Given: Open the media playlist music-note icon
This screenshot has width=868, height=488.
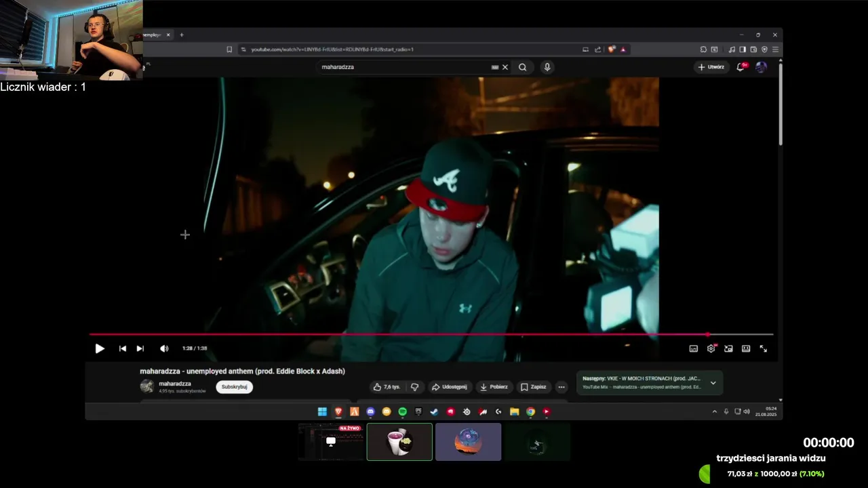Looking at the screenshot, I should 732,49.
